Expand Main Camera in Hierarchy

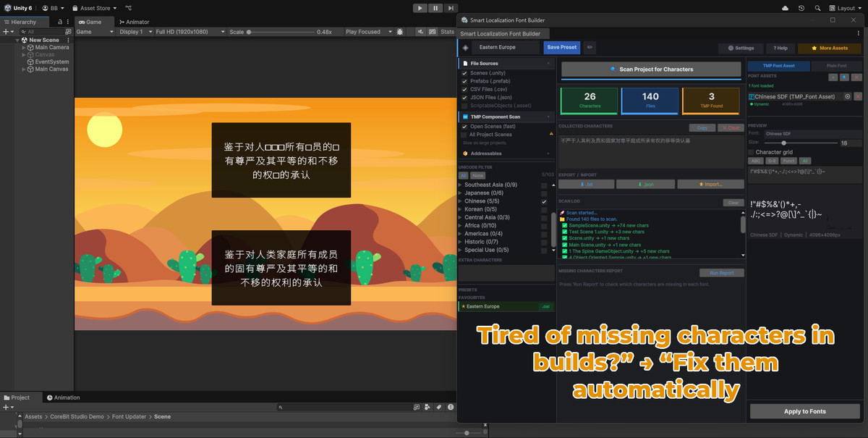(x=24, y=47)
